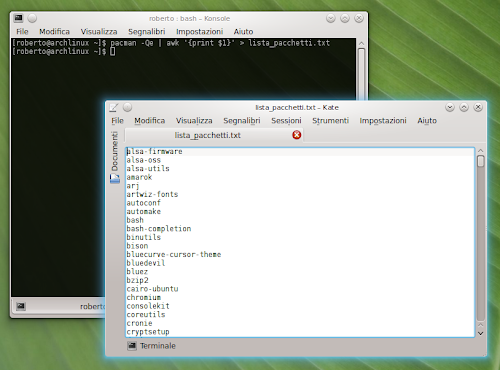Open Aiuto menu in Konsole
This screenshot has height=370, width=500.
243,32
